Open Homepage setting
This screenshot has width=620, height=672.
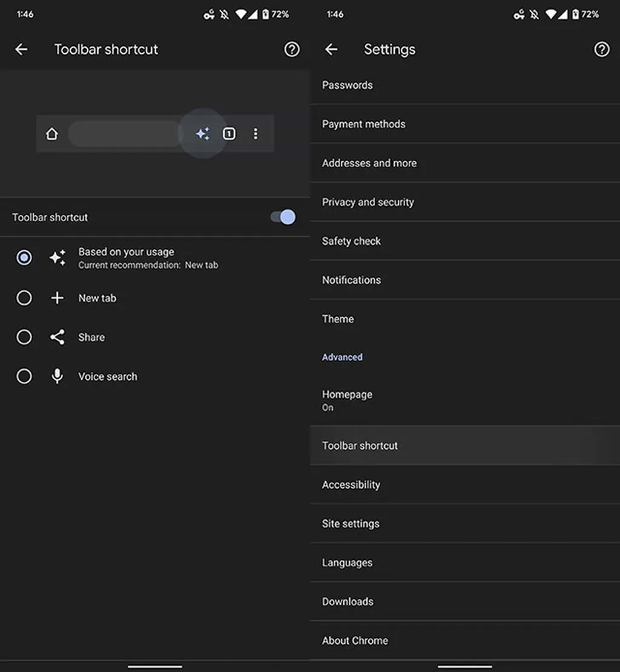(348, 400)
